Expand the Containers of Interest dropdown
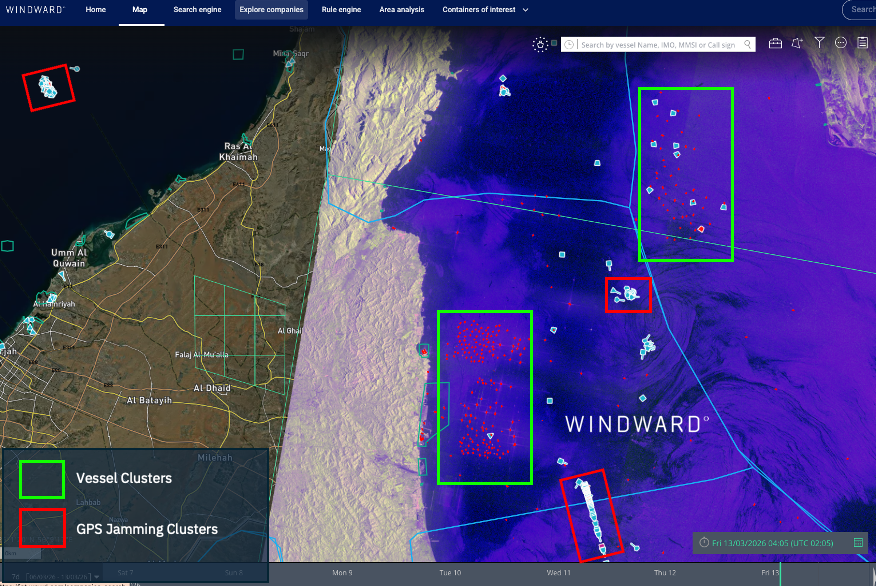 click(x=485, y=9)
